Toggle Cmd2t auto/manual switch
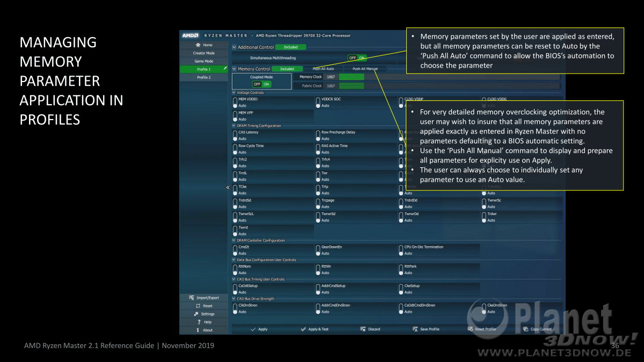The height and width of the screenshot is (362, 644). (235, 250)
